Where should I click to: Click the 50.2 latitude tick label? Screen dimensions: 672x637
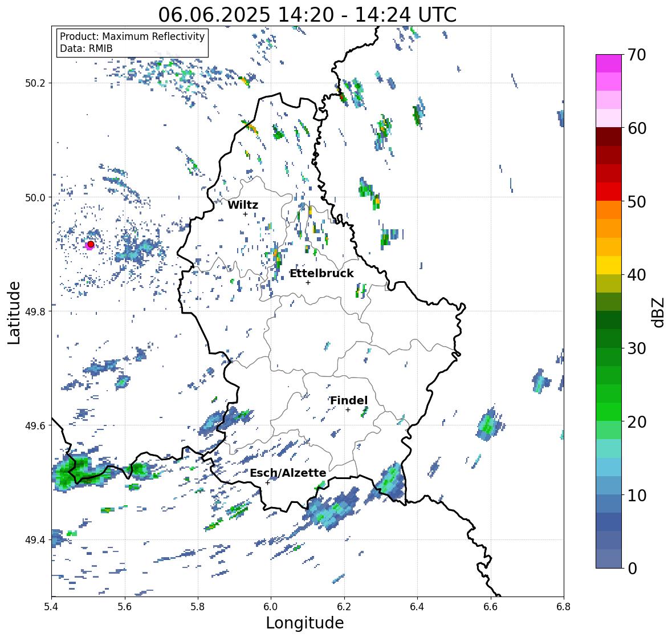coord(35,83)
